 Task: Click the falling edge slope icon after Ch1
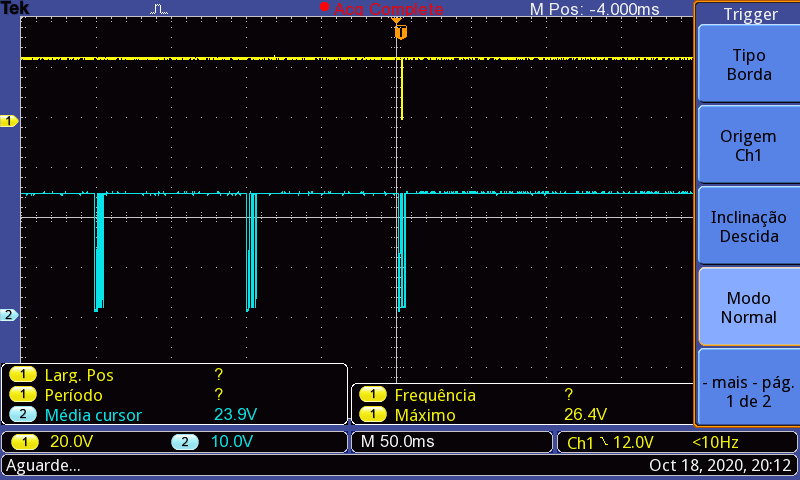click(x=604, y=441)
